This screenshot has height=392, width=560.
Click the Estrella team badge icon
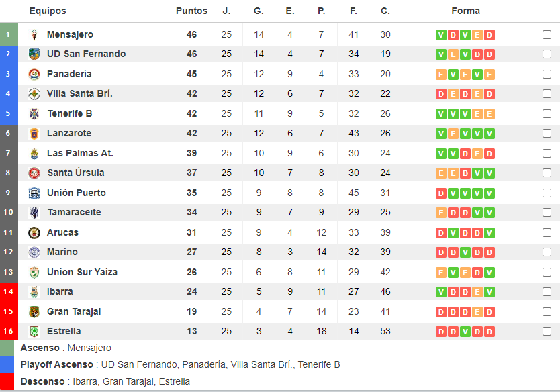tap(34, 332)
